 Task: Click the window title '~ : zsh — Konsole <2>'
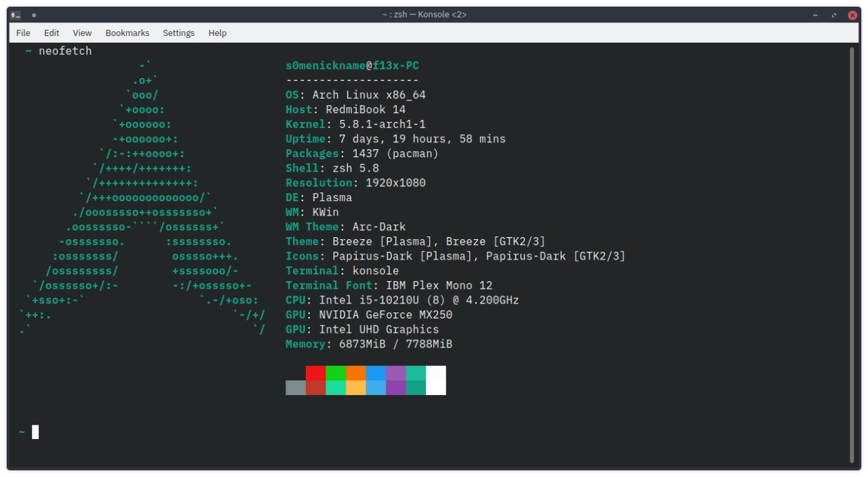425,14
